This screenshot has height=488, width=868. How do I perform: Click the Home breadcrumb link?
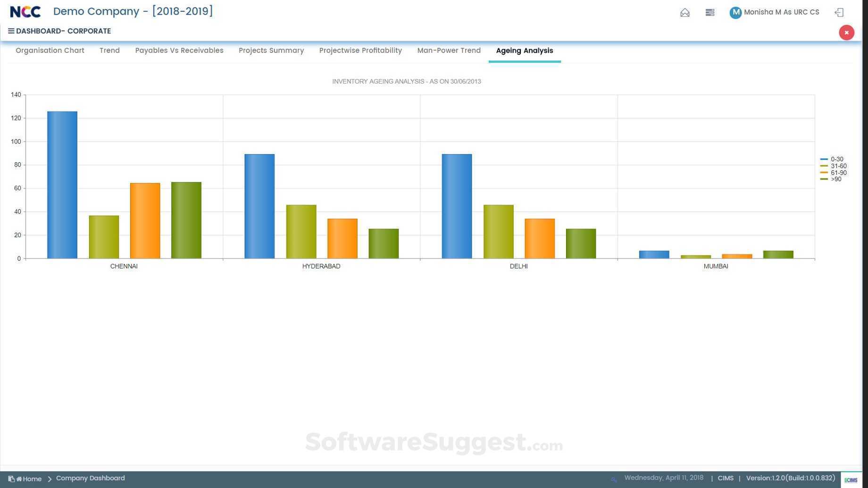point(29,479)
